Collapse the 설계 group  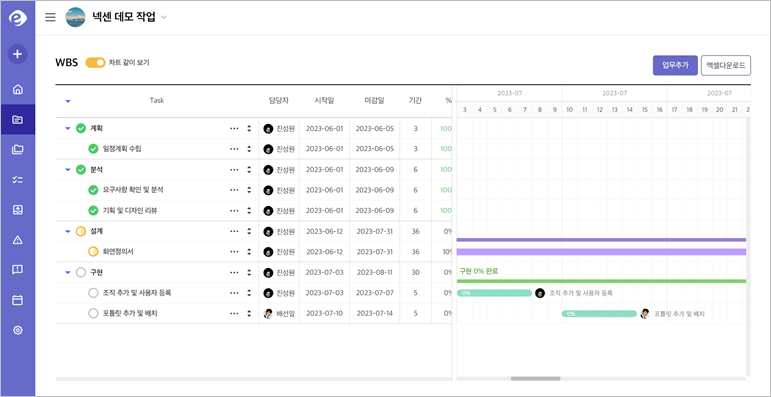(68, 231)
